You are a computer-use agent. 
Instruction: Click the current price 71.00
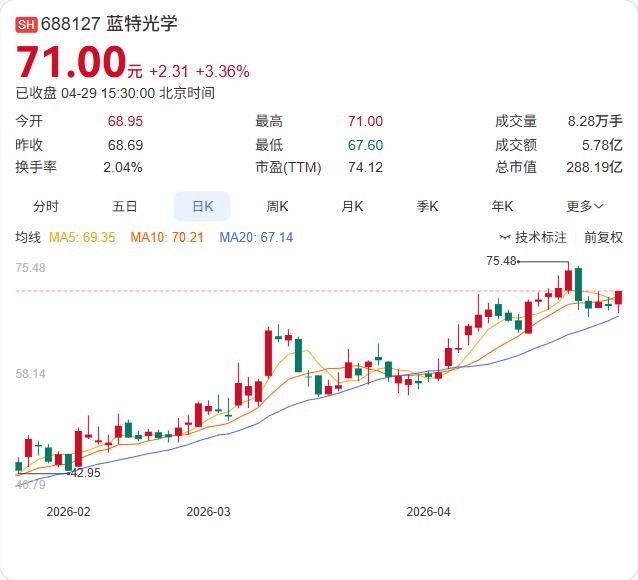point(71,62)
